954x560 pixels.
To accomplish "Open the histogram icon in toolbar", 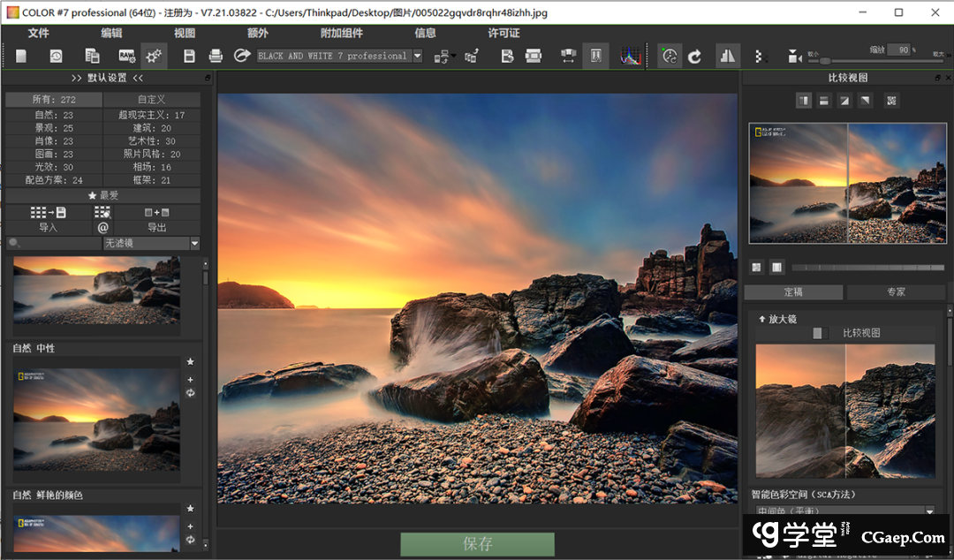I will [631, 56].
